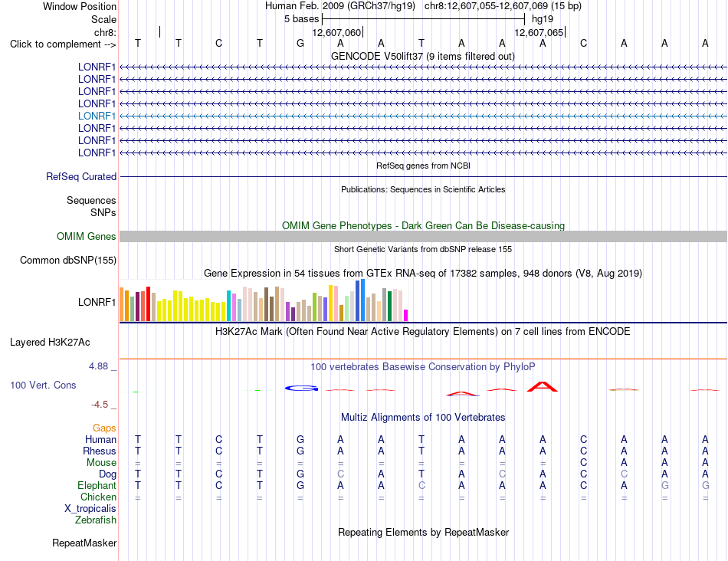Click the magenta last GTEx expression bar

pyautogui.click(x=406, y=315)
